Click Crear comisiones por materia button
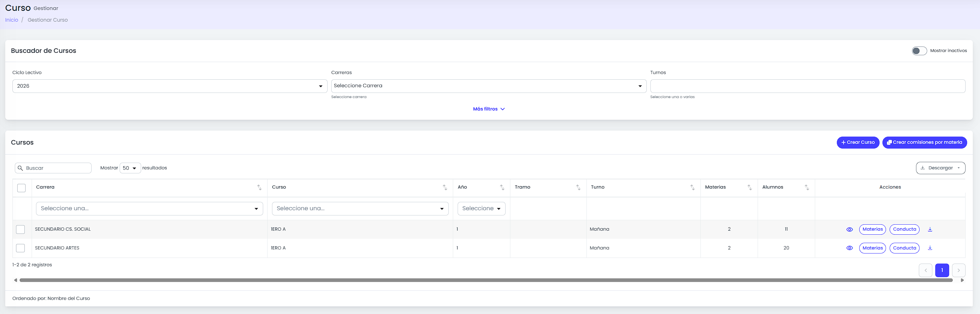Viewport: 980px width, 314px height. (x=925, y=143)
